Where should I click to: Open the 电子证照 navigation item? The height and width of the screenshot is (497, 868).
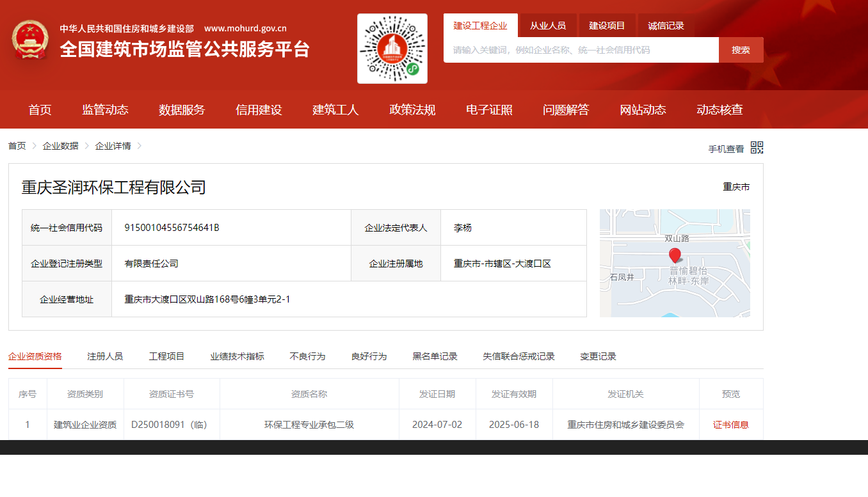click(489, 110)
